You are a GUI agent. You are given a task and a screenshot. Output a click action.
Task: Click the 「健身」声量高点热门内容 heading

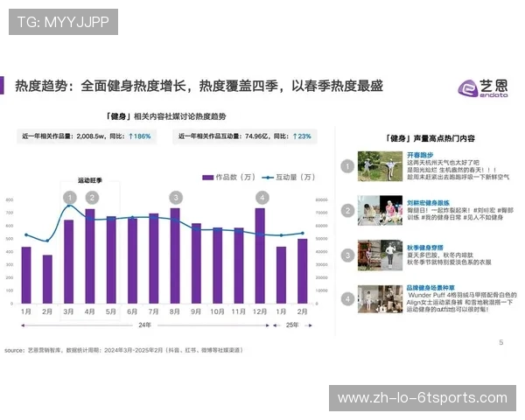click(x=430, y=138)
